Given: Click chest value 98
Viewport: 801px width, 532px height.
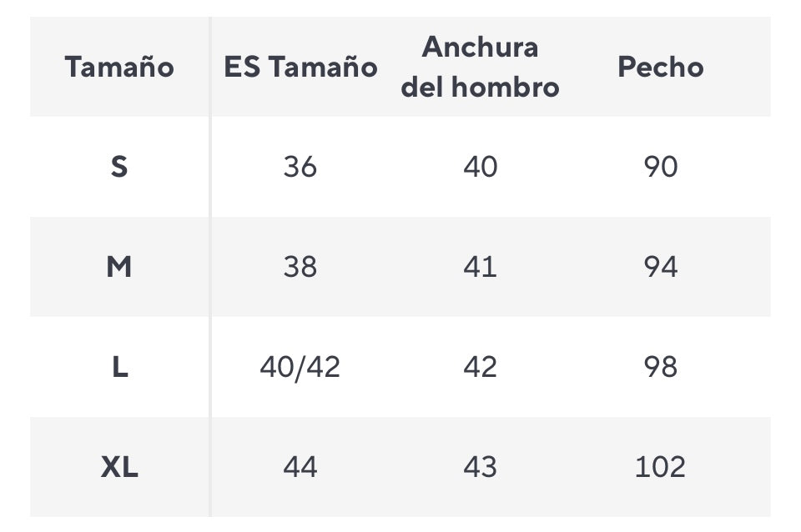Looking at the screenshot, I should click(x=660, y=367).
